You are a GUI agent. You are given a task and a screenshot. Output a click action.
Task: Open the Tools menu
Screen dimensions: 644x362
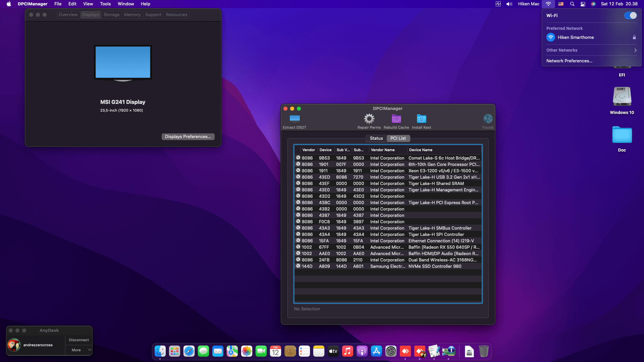click(105, 4)
